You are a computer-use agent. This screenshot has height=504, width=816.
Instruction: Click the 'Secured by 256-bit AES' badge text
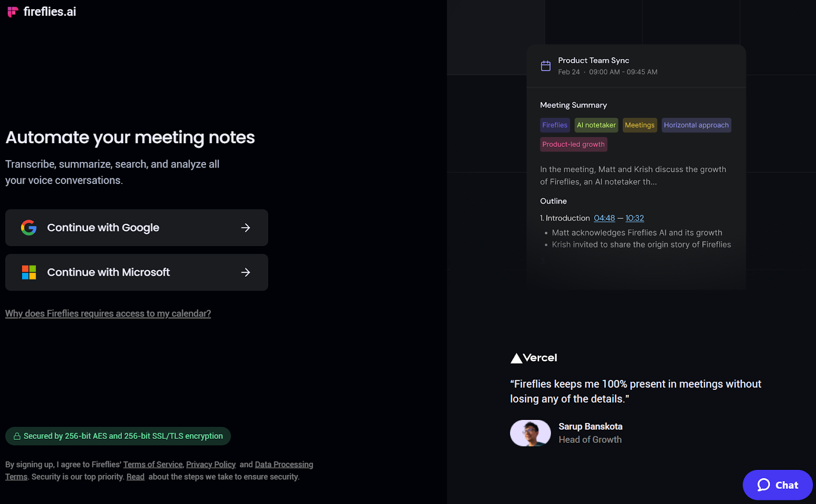[123, 436]
